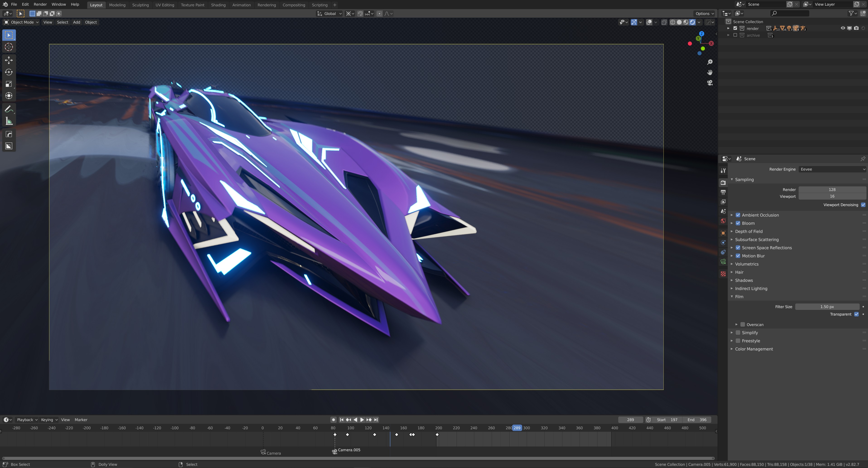This screenshot has width=868, height=468.
Task: Switch to the Shading workspace tab
Action: click(x=218, y=5)
